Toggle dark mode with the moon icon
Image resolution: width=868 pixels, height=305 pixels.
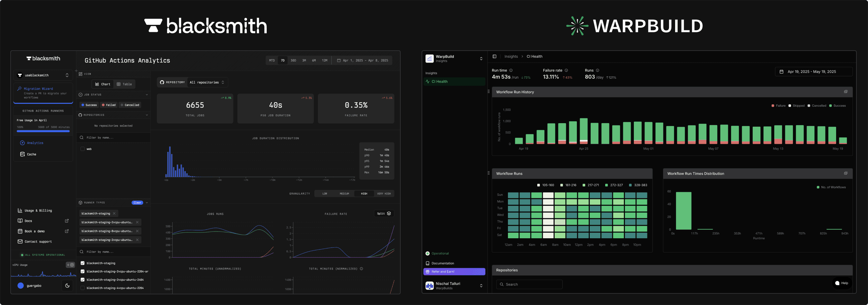point(67,285)
